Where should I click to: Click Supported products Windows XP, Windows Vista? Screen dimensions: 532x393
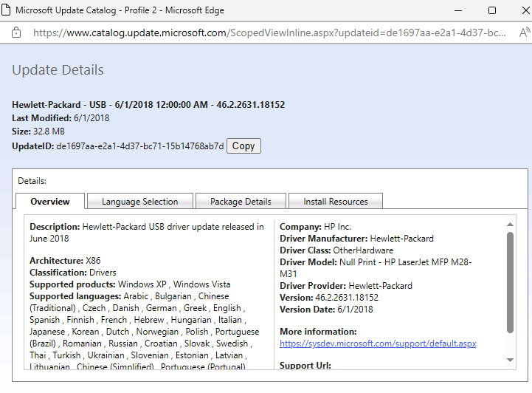130,284
